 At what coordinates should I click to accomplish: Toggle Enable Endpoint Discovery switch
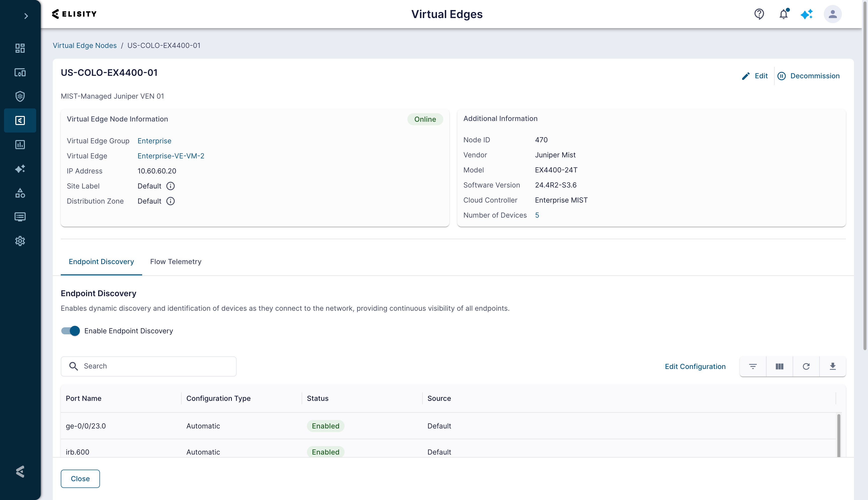pos(70,331)
